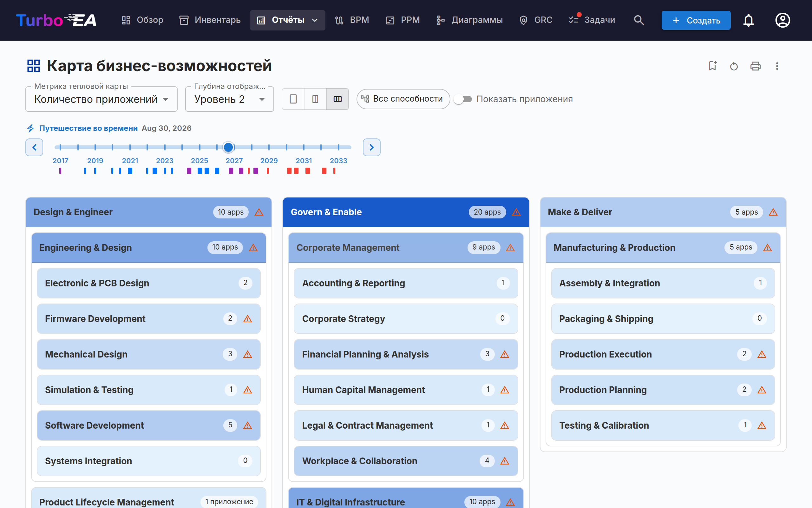Click the 2031 tick on the timeline slider

304,147
